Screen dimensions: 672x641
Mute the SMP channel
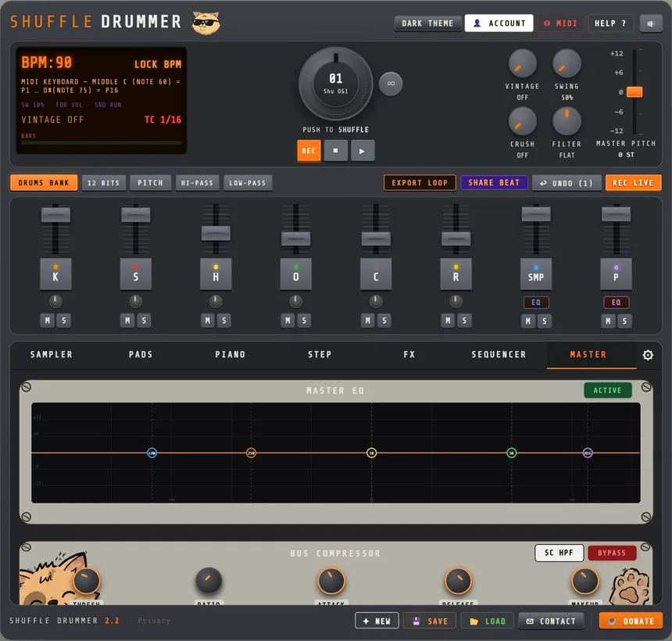528,321
